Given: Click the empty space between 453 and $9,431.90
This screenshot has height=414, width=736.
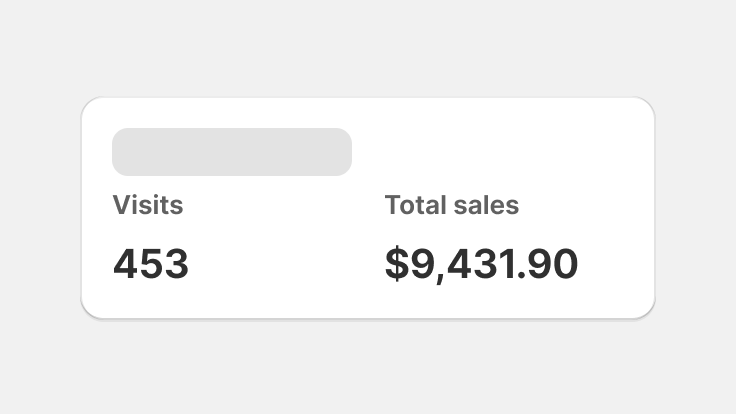Looking at the screenshot, I should coord(286,264).
